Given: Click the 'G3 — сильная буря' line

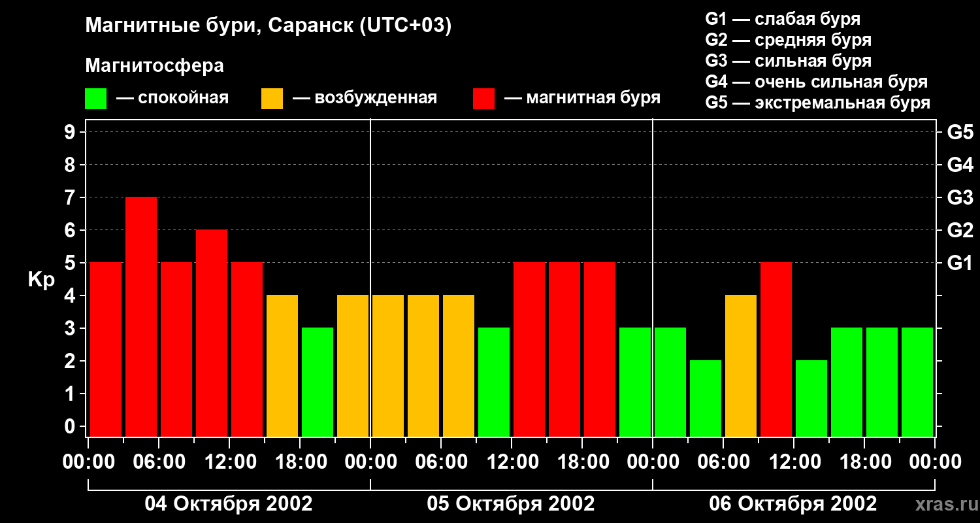Looking at the screenshot, I should [788, 61].
